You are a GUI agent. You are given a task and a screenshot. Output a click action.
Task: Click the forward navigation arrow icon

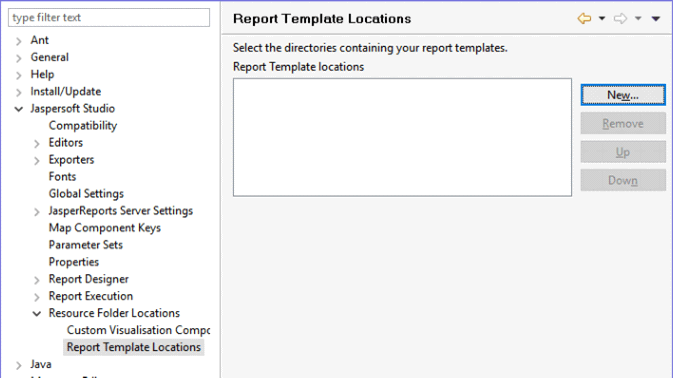tap(620, 18)
